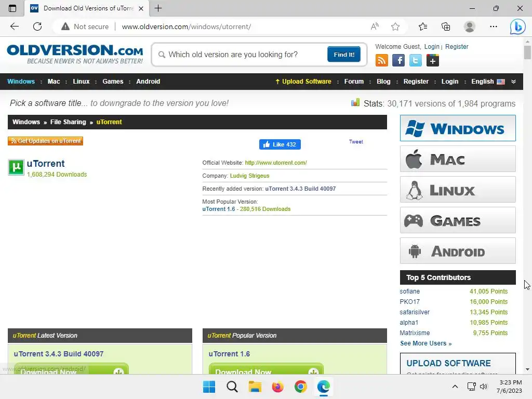Viewport: 532px width, 399px height.
Task: Click the Tweet link
Action: [x=356, y=142]
